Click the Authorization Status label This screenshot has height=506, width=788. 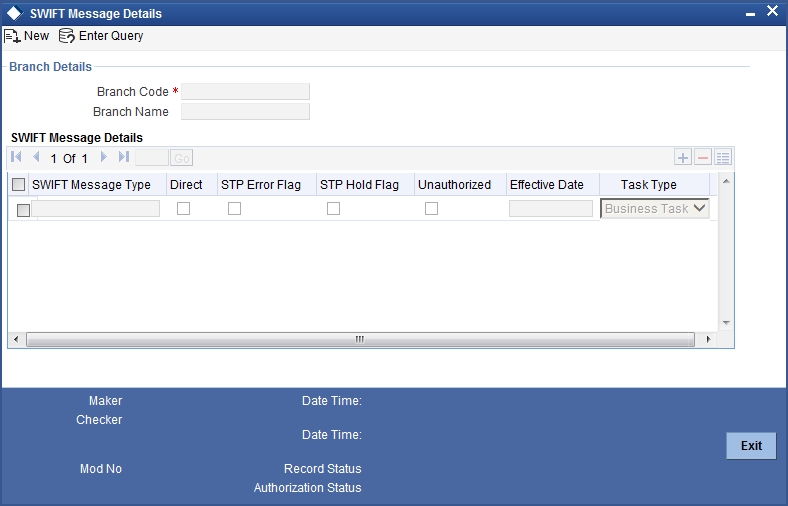tap(308, 487)
